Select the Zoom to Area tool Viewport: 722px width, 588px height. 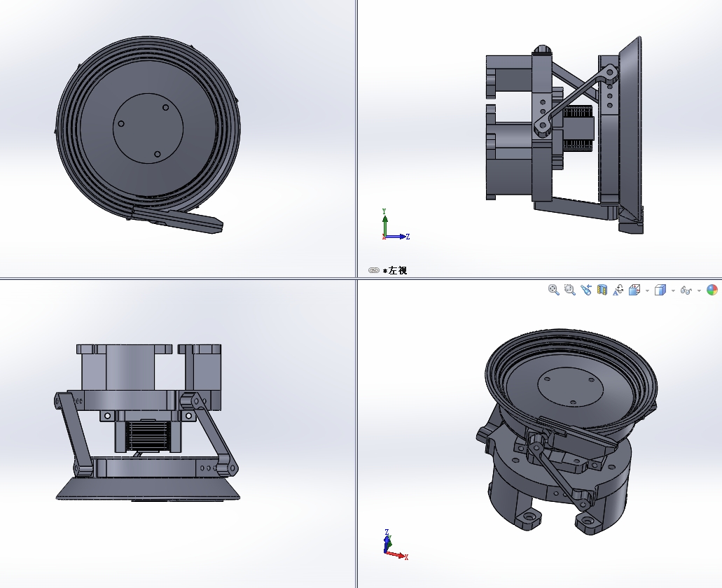[x=569, y=290]
